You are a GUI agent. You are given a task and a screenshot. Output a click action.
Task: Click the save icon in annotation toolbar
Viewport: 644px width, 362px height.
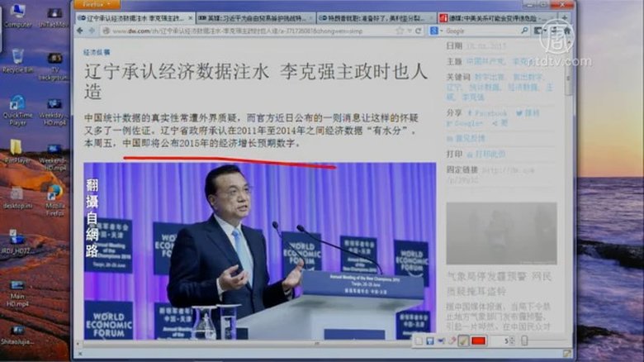point(430,341)
